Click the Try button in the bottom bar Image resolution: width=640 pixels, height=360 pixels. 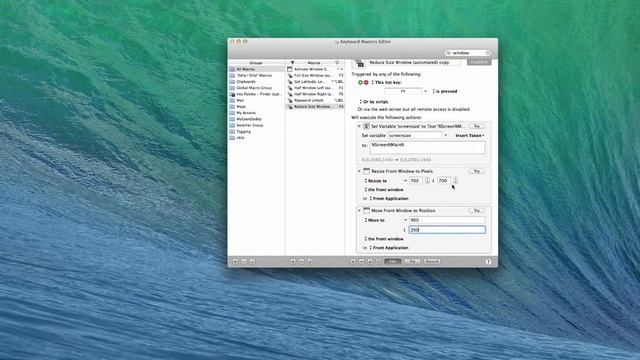click(x=412, y=261)
